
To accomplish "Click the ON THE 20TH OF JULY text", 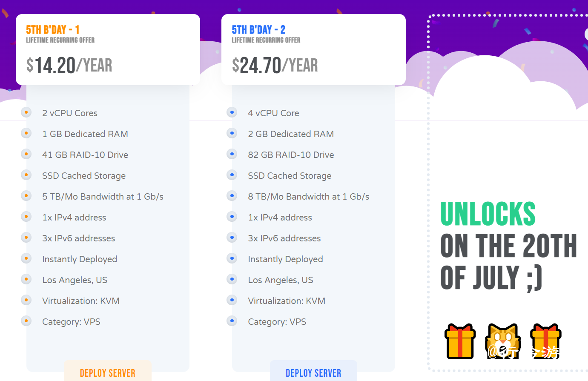I will 508,262.
